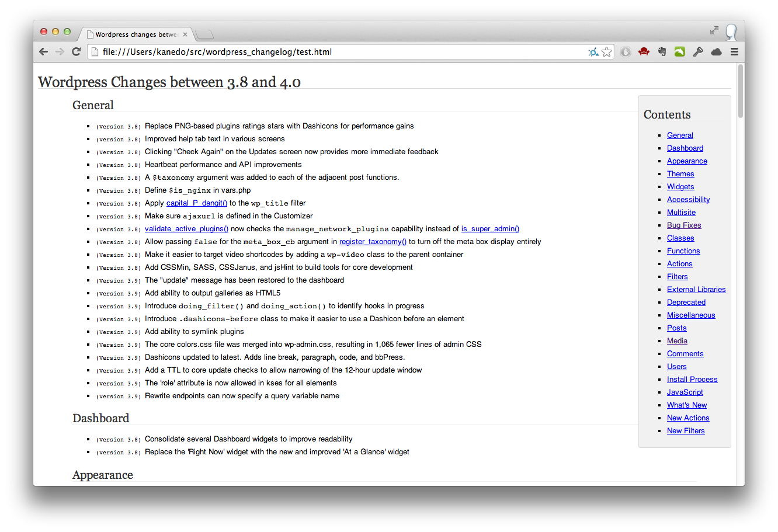Jump to Install Process in Contents
The width and height of the screenshot is (778, 532).
(x=692, y=379)
